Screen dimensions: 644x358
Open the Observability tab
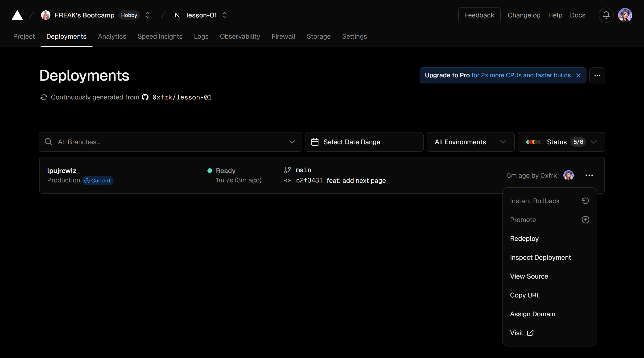click(240, 37)
